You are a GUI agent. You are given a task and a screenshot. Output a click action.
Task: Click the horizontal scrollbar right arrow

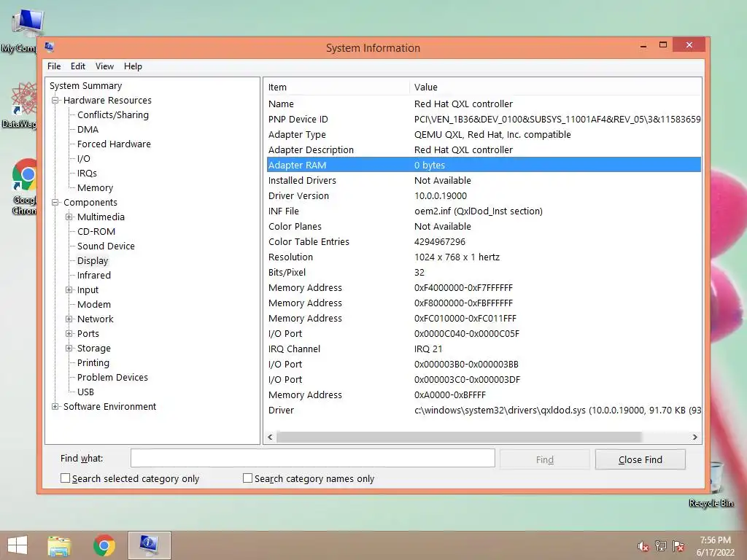click(x=694, y=437)
